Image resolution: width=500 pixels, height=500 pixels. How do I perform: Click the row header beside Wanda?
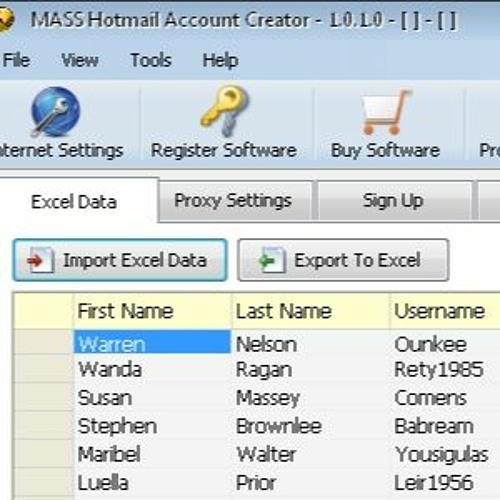click(43, 369)
